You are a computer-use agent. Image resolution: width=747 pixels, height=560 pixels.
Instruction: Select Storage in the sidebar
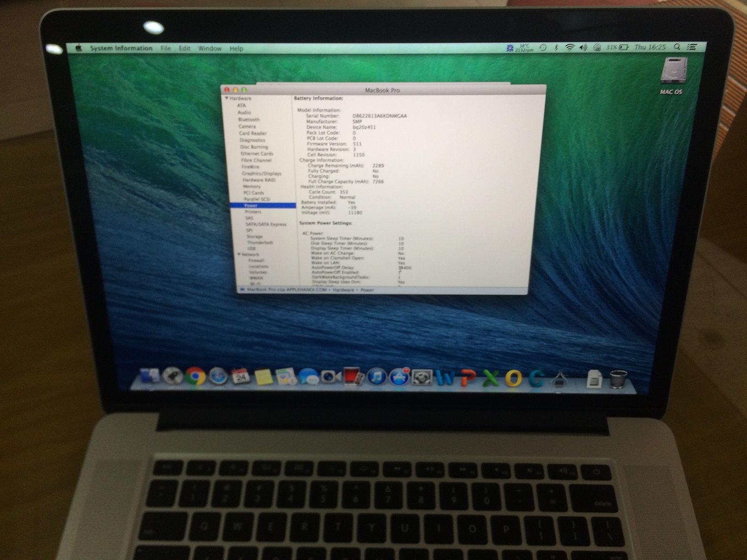[254, 237]
